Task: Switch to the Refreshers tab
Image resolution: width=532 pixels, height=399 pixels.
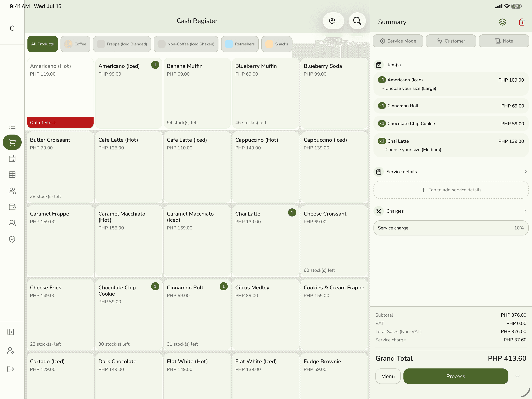Action: (240, 44)
